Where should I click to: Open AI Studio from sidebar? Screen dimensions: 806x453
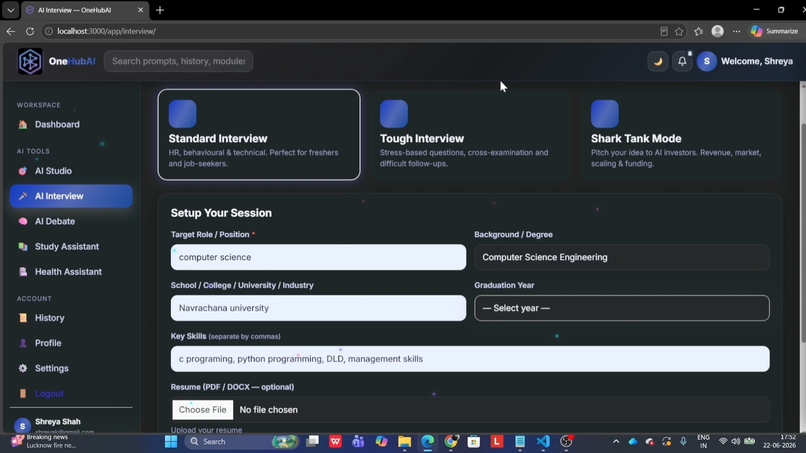coord(53,171)
